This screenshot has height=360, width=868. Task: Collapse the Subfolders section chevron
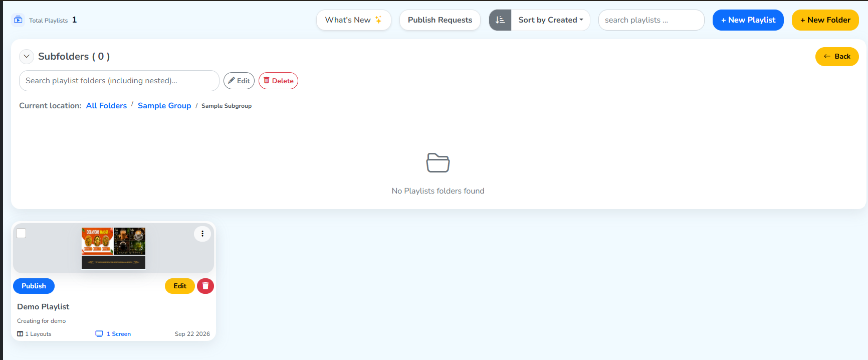point(27,57)
